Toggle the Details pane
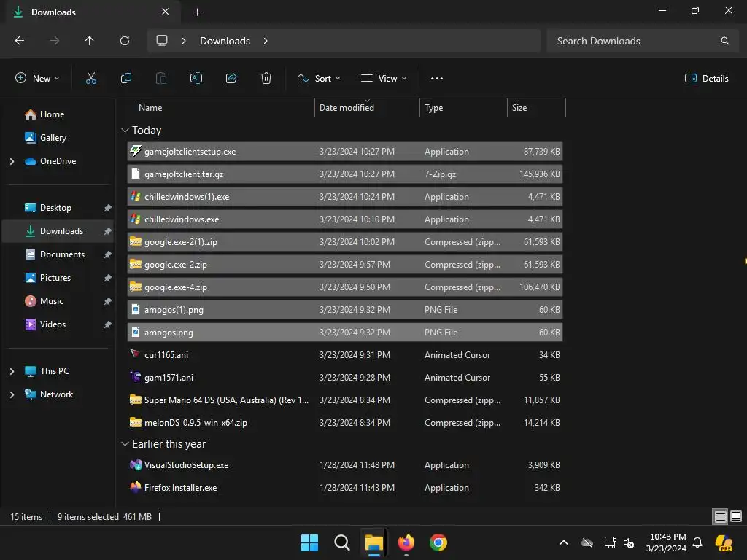747x560 pixels. click(706, 79)
